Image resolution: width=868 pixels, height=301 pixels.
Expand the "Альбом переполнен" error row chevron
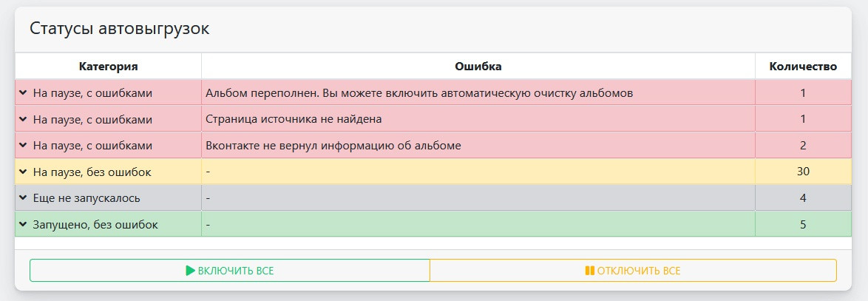coord(23,93)
